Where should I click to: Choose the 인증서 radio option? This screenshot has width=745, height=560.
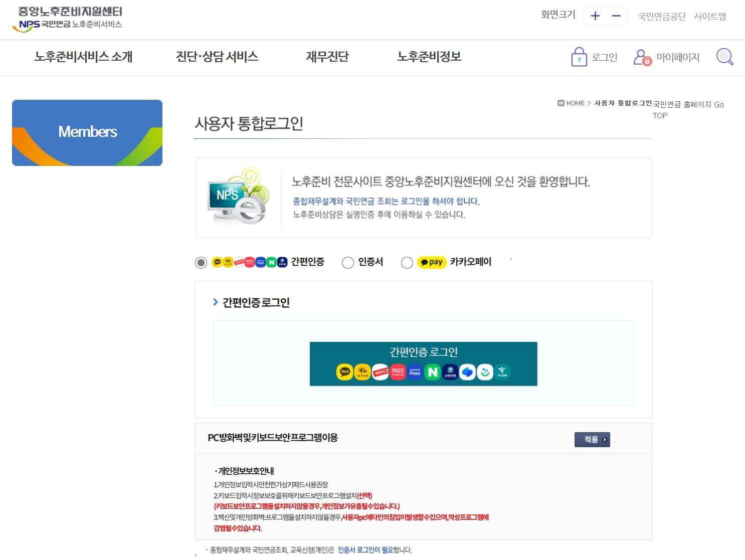click(347, 262)
